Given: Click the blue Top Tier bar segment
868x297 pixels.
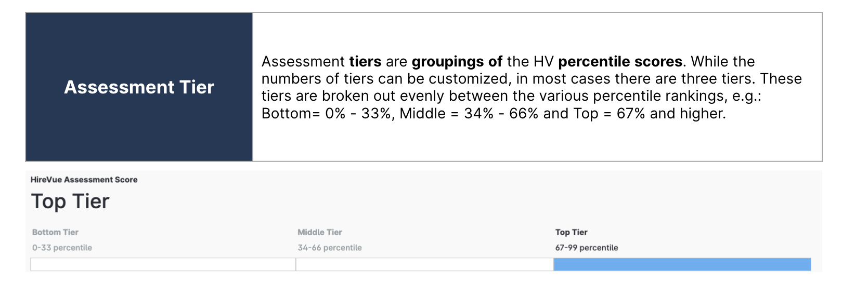Looking at the screenshot, I should 682,264.
